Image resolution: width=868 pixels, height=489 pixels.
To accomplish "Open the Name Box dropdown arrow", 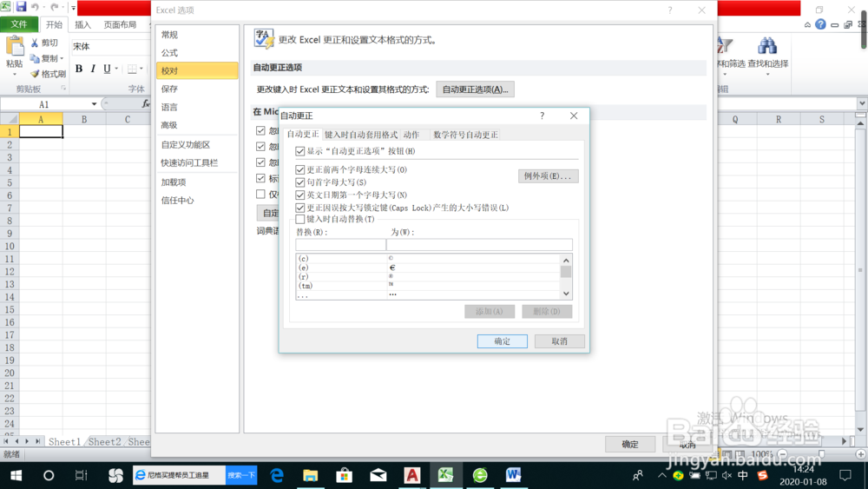I will (94, 104).
